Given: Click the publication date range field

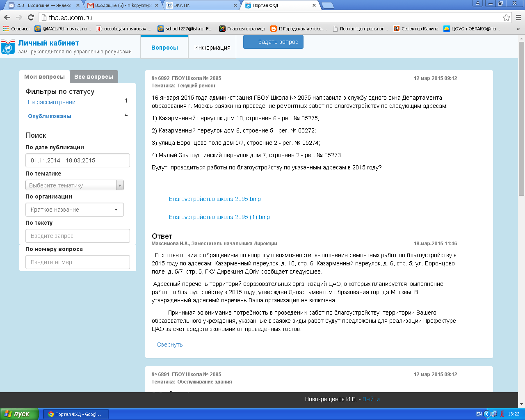Looking at the screenshot, I should tap(78, 160).
